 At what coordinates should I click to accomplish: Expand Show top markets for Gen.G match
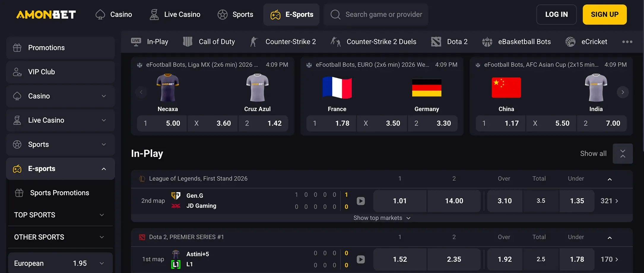click(382, 218)
